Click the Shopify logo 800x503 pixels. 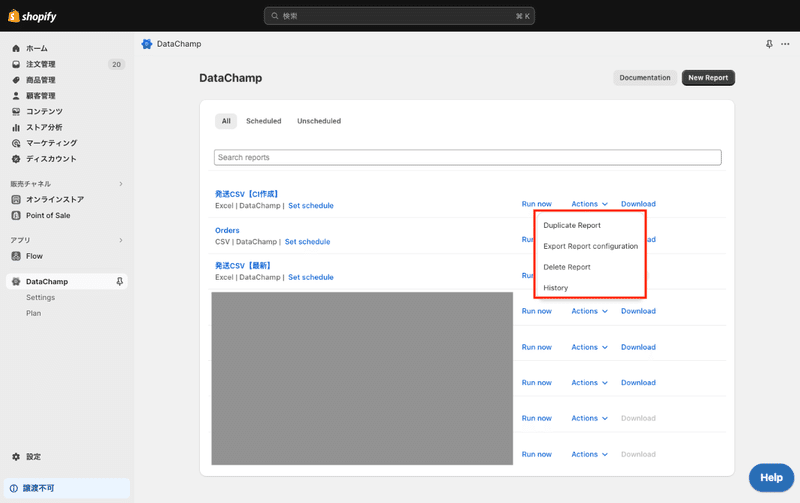click(x=32, y=16)
